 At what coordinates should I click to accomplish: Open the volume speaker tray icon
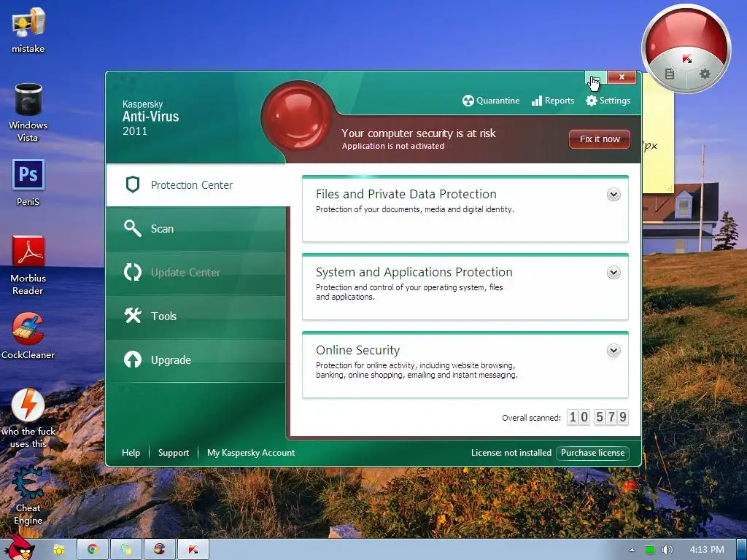point(667,550)
